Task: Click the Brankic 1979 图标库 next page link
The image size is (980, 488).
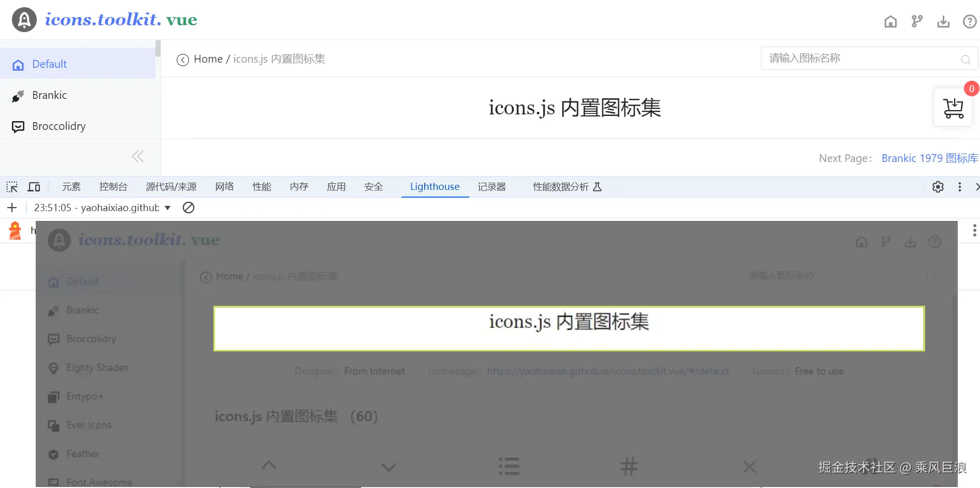Action: [929, 158]
